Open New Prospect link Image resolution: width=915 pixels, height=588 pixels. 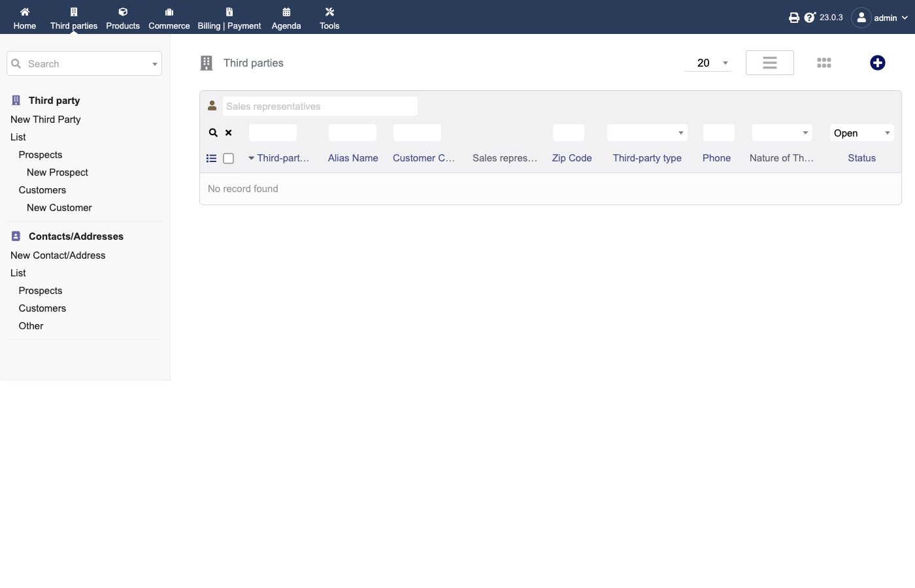58,172
